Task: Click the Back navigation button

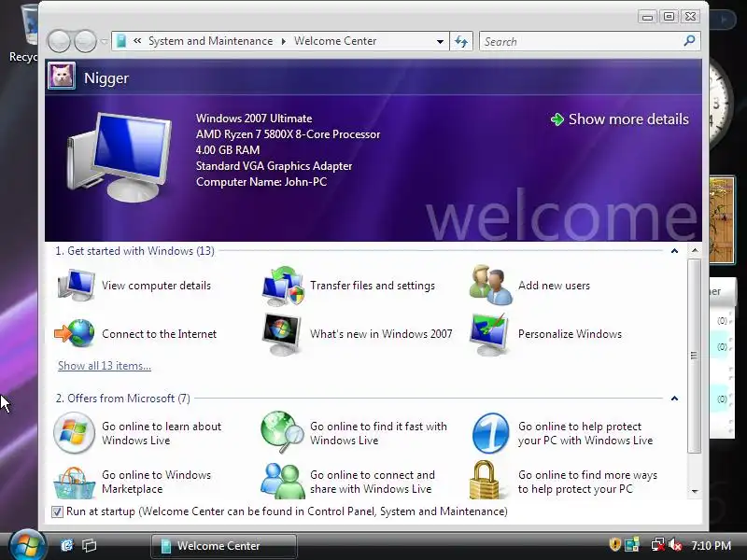Action: pyautogui.click(x=60, y=41)
